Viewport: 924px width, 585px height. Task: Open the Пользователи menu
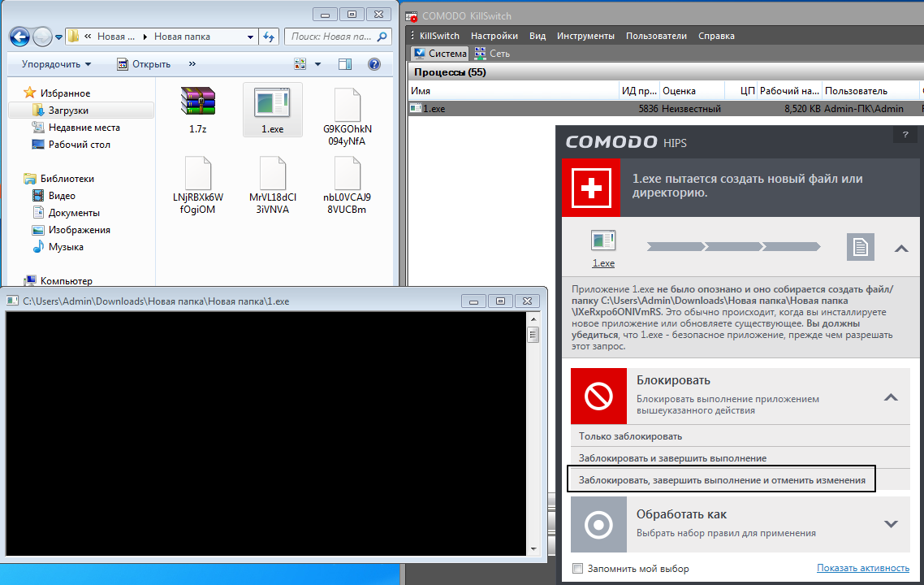656,36
